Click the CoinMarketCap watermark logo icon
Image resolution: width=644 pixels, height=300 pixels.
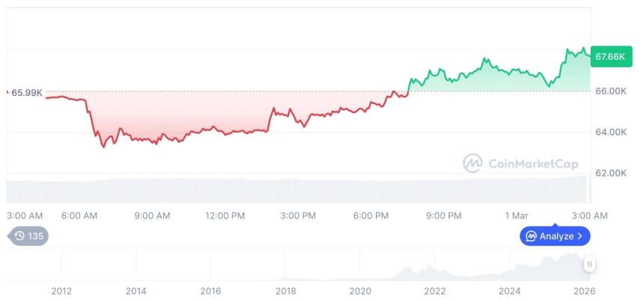(473, 162)
